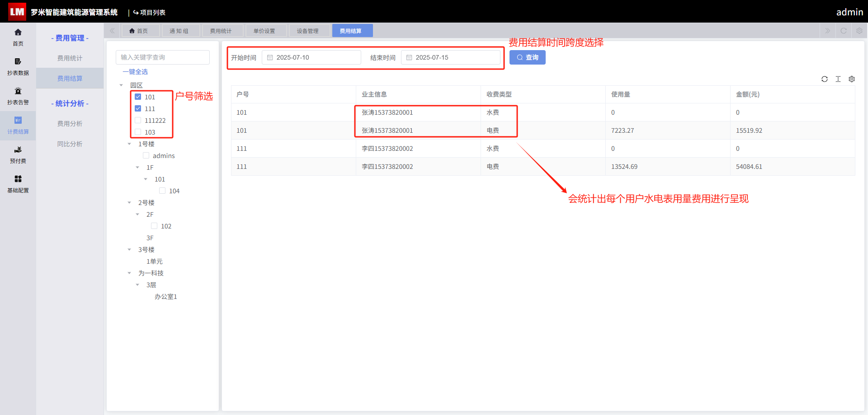Check the admins checkbox
Viewport: 868px width, 415px height.
(146, 155)
